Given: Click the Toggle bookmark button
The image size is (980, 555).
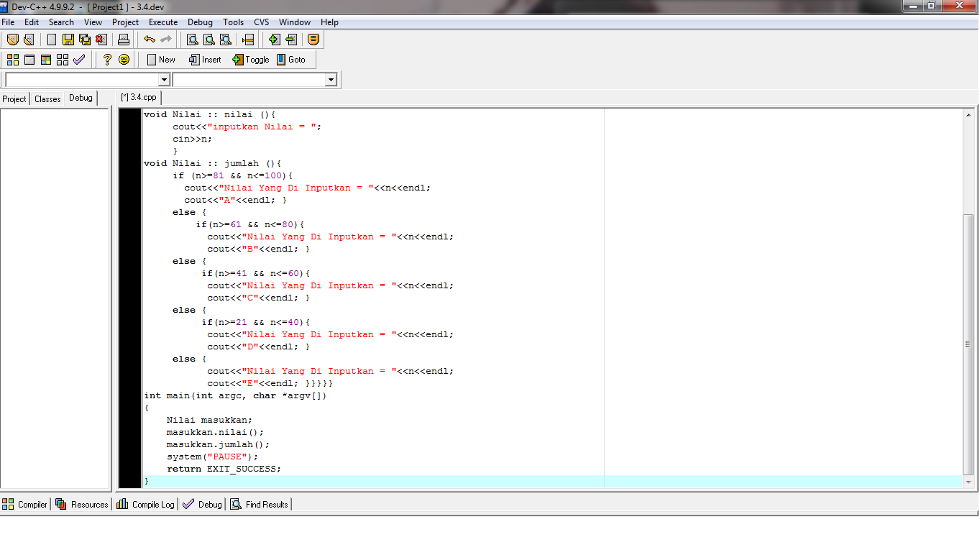Looking at the screenshot, I should [251, 60].
